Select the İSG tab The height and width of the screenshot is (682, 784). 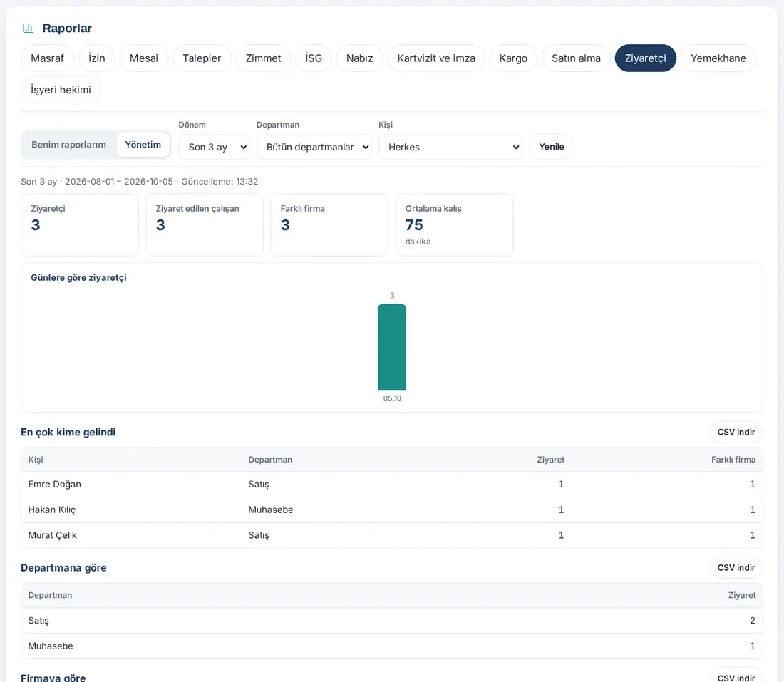click(314, 58)
